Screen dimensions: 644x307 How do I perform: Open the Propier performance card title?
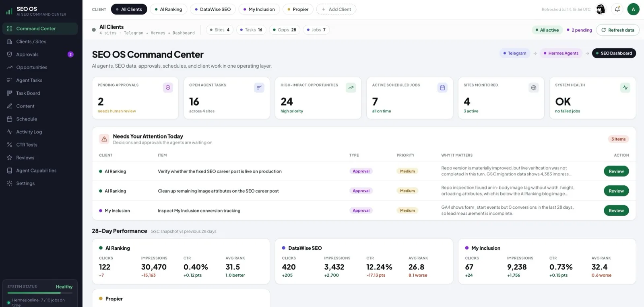(x=114, y=299)
